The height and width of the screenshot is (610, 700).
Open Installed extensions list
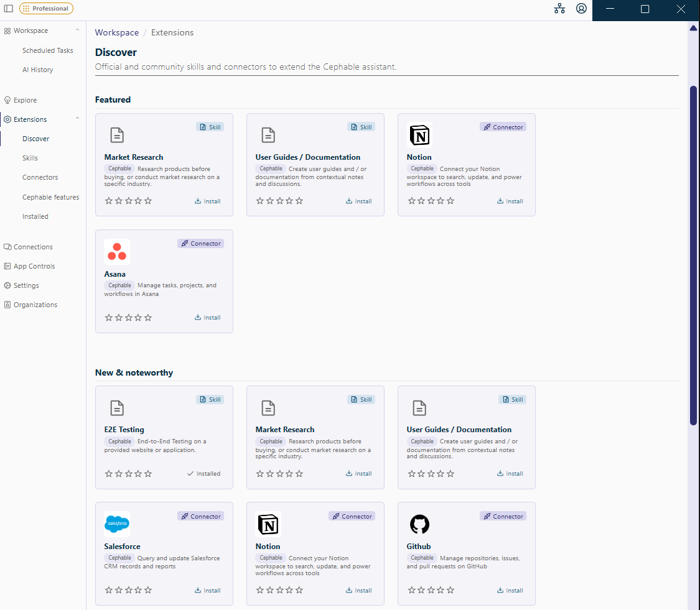(x=35, y=216)
